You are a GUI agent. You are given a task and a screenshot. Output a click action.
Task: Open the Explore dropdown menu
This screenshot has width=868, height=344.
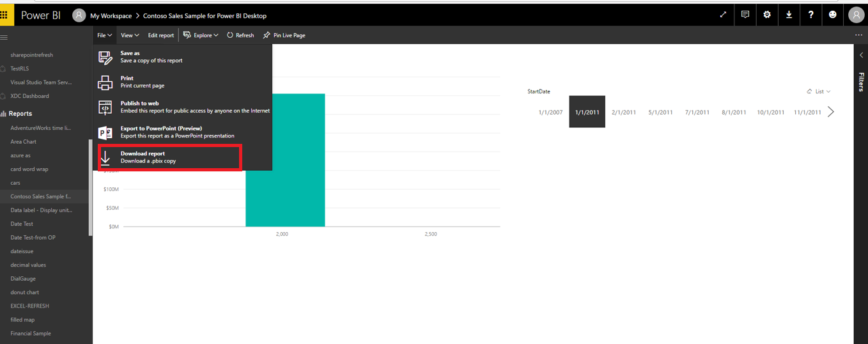click(x=201, y=35)
